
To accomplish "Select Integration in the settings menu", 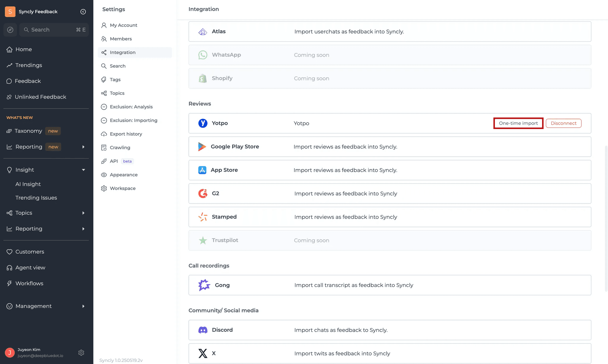I will 135,53.
